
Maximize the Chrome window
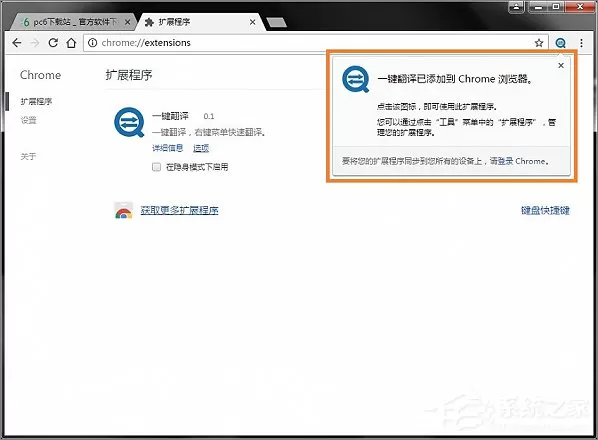(556, 6)
